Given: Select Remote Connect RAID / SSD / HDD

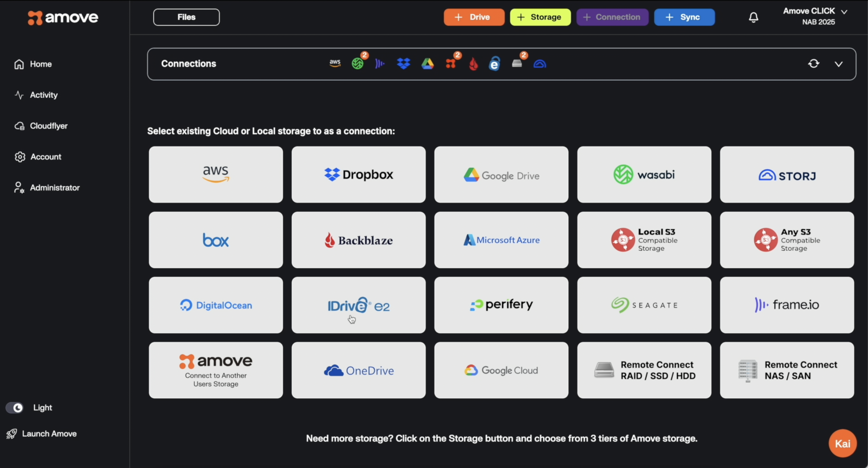Looking at the screenshot, I should click(x=644, y=370).
